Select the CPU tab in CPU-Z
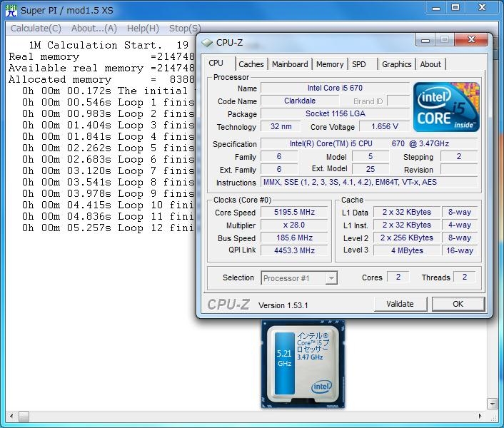 coord(216,63)
